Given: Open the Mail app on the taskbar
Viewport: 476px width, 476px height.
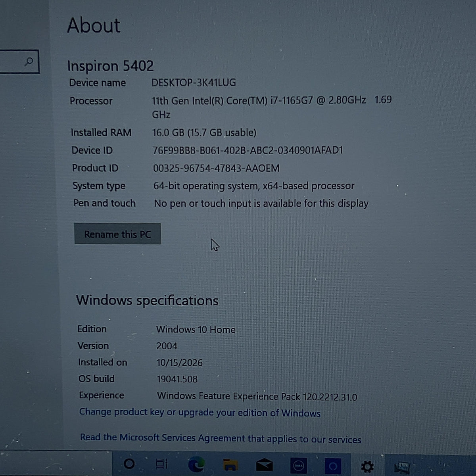Looking at the screenshot, I should [x=264, y=465].
